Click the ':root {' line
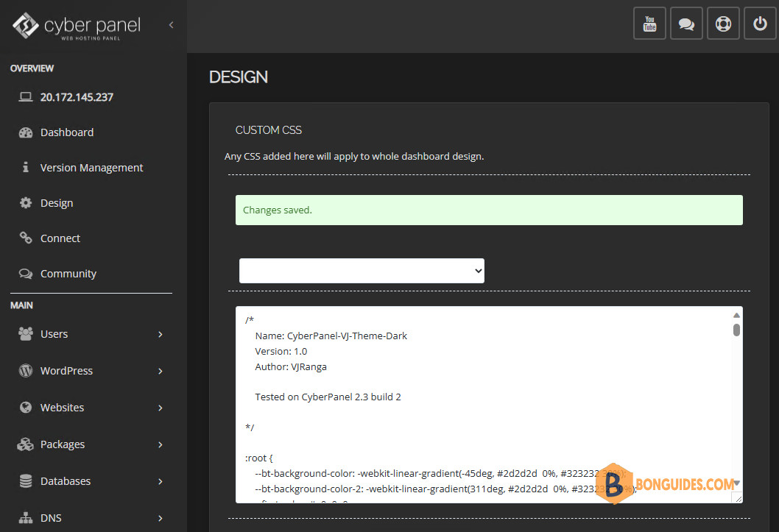Viewport: 779px width, 532px height. point(259,458)
